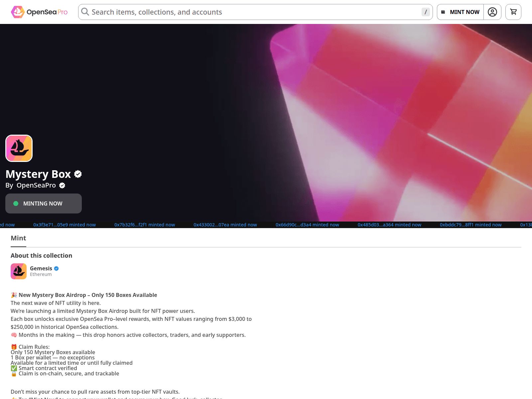Click 'Only 150 Mystery Boxes available' line

pos(53,352)
